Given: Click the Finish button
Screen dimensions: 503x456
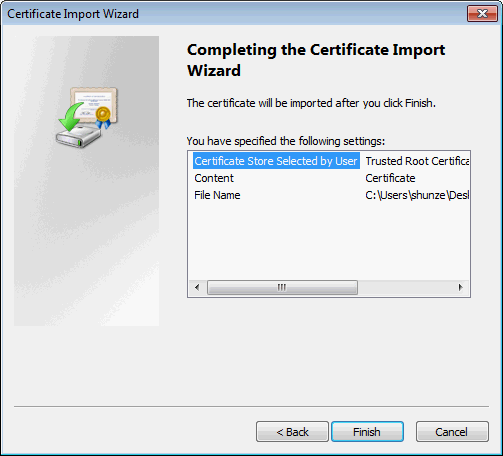Looking at the screenshot, I should pyautogui.click(x=367, y=432).
